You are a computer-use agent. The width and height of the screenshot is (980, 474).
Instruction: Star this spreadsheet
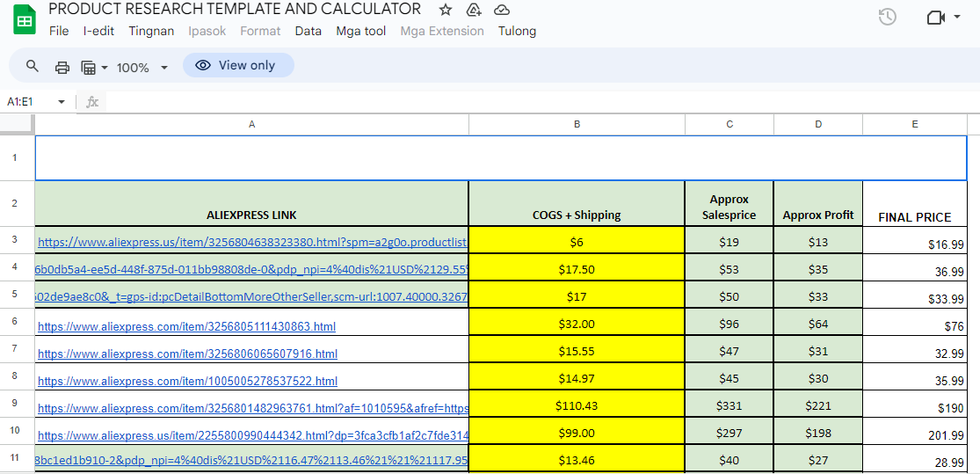point(445,10)
